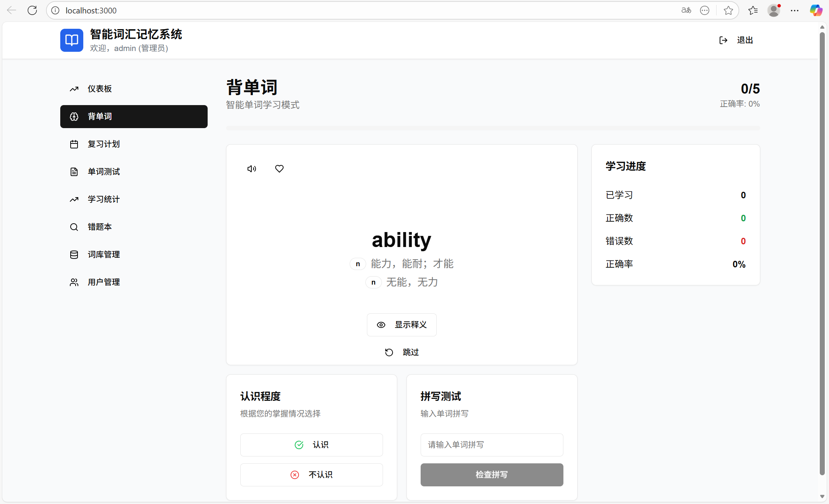Click the logout arrow icon in header
This screenshot has width=829, height=504.
pyautogui.click(x=723, y=40)
